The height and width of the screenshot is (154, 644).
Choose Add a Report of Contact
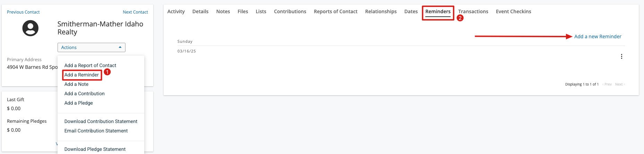[x=90, y=65]
